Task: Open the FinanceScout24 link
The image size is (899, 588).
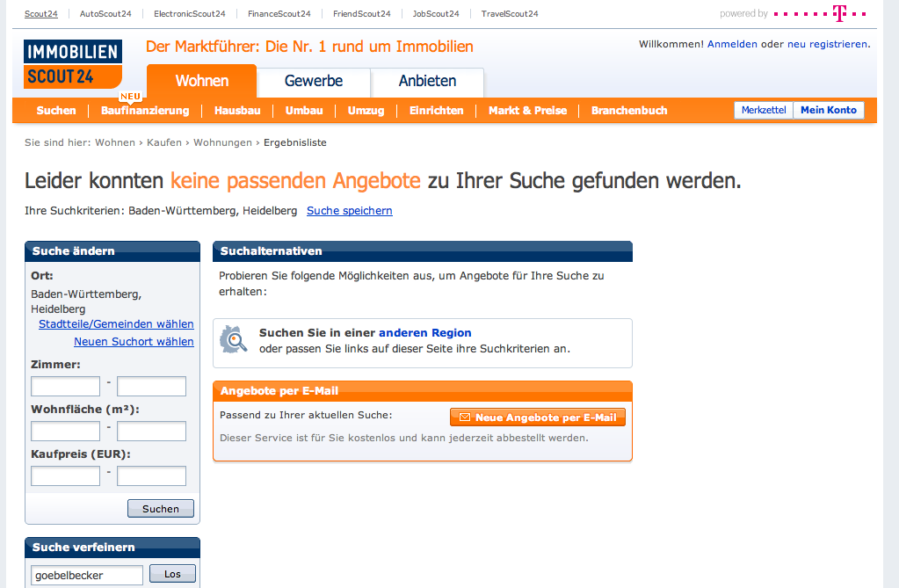Action: [x=279, y=14]
